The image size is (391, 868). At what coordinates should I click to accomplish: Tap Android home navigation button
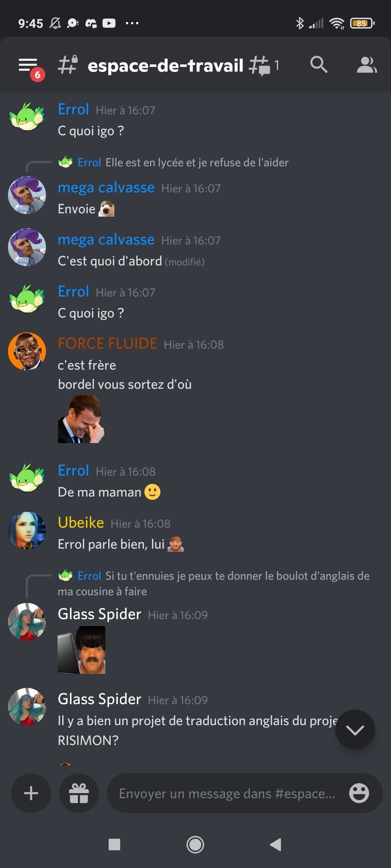[x=195, y=844]
